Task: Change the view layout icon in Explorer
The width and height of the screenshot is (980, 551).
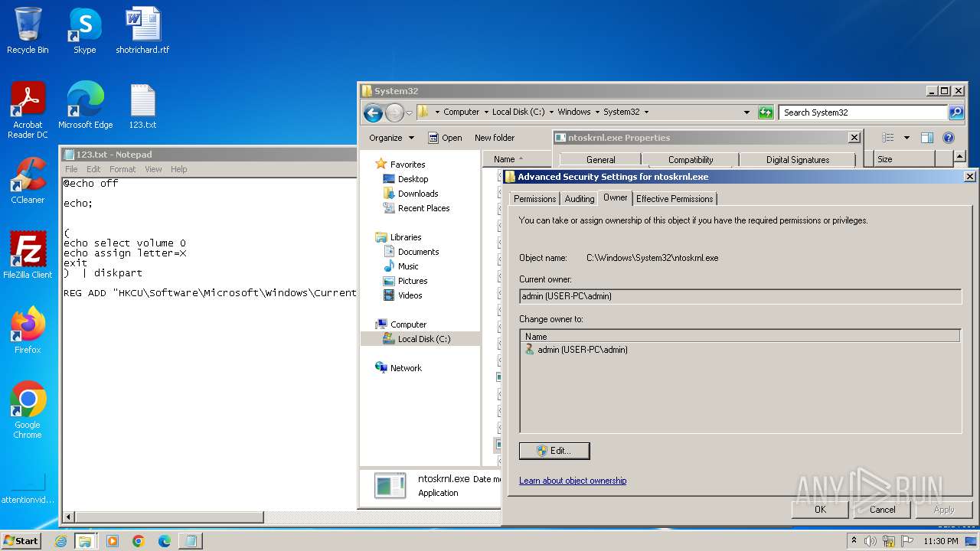Action: point(887,138)
